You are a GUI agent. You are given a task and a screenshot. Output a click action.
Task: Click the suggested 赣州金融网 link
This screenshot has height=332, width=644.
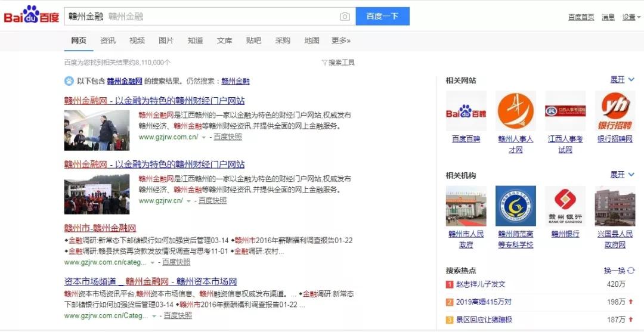click(125, 81)
